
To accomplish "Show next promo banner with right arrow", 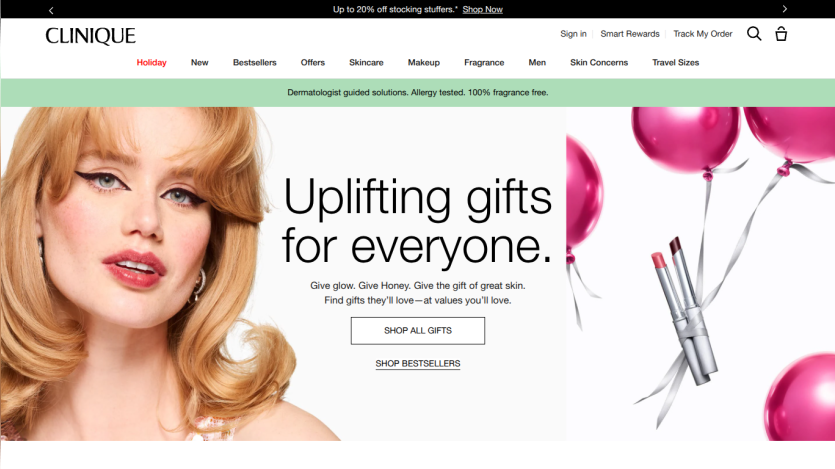I will [x=784, y=9].
